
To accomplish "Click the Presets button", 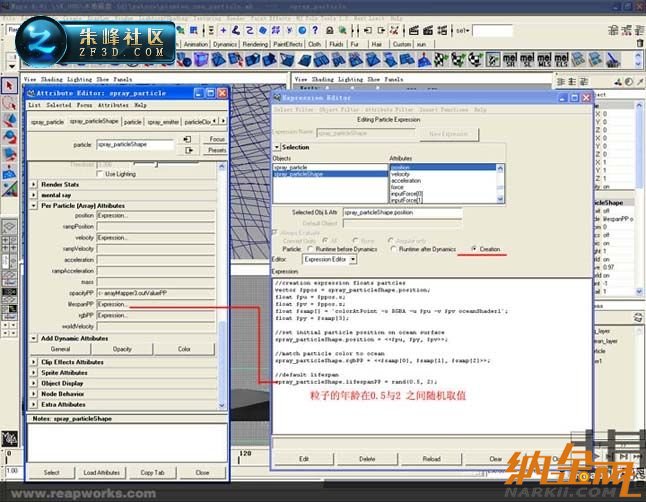I will 215,150.
